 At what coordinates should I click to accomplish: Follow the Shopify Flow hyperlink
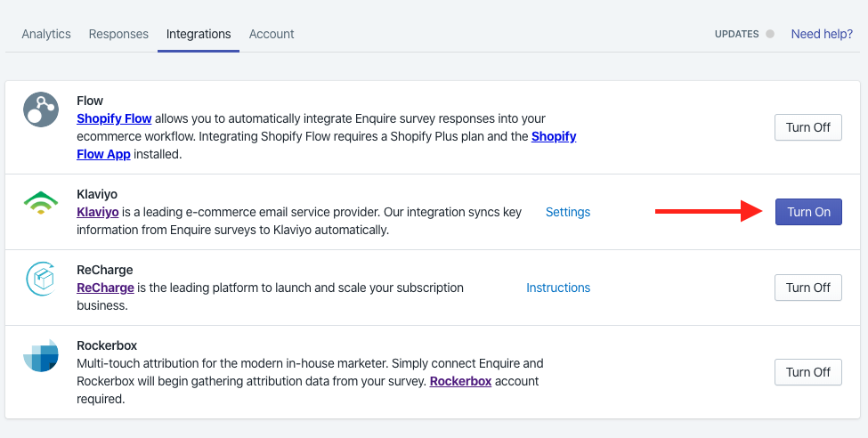click(x=114, y=118)
